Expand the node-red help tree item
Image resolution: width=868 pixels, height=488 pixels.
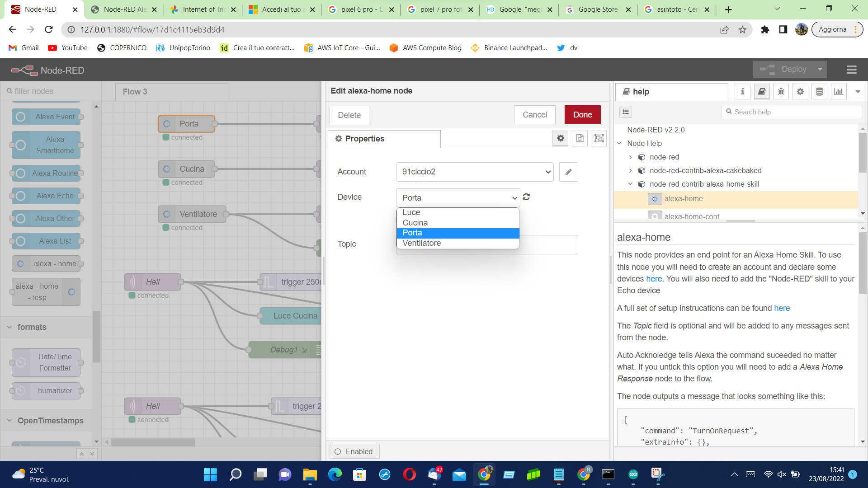point(631,157)
